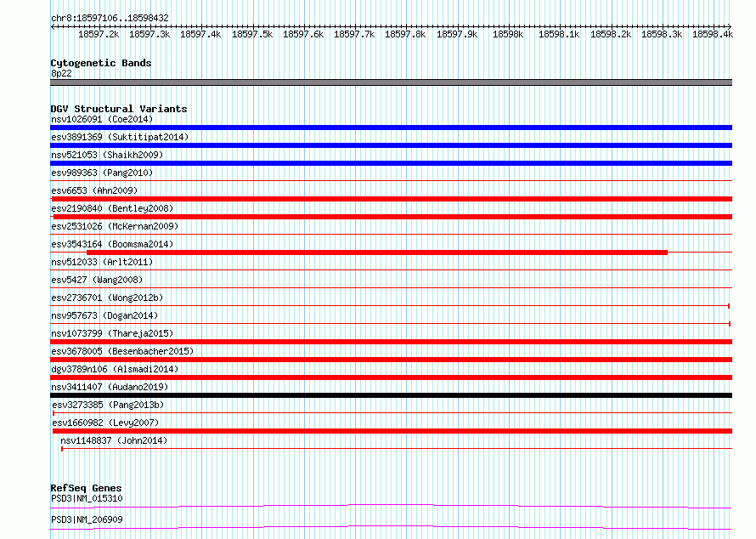Select the red bar of nsv1073799
756x539 pixels.
click(x=391, y=342)
